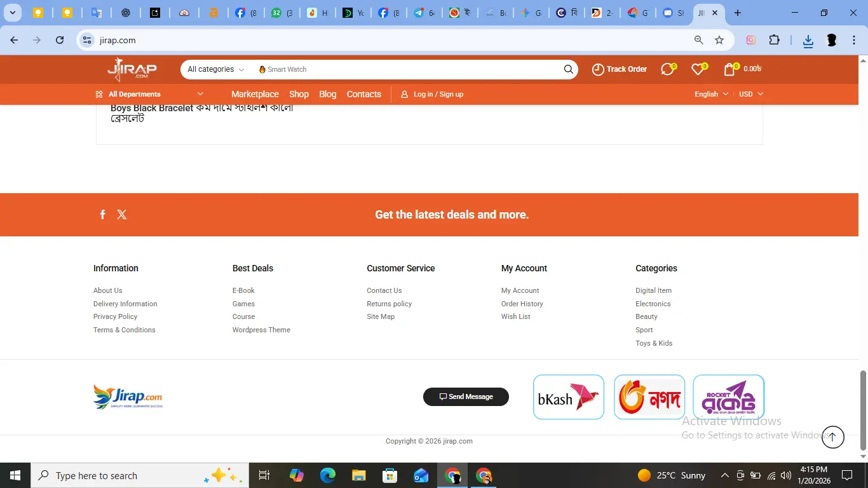Open the wishlist heart icon
This screenshot has height=488, width=868.
coord(698,69)
